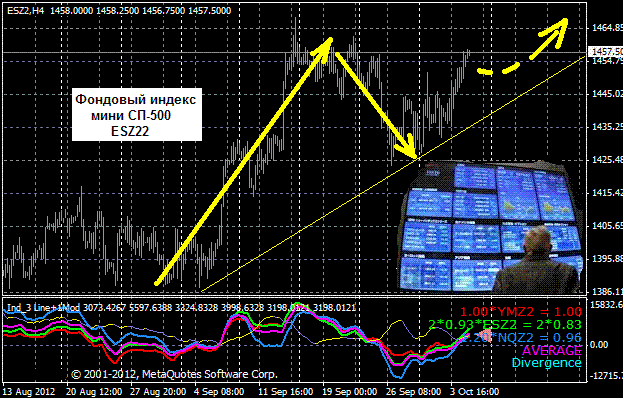Click the MetaQuotes Software Corp. copyright text
The image size is (623, 398).
(x=174, y=374)
